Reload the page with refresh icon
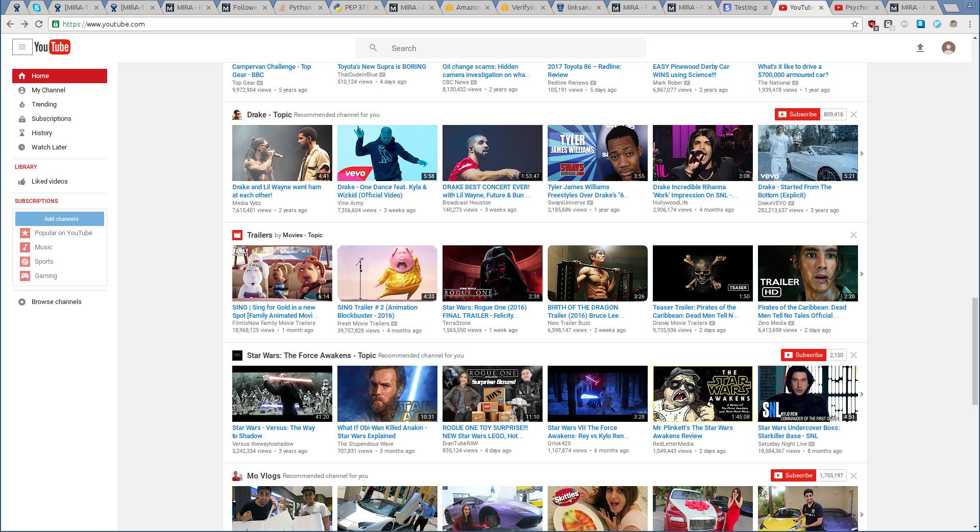Viewport: 980px width, 532px height. point(39,24)
